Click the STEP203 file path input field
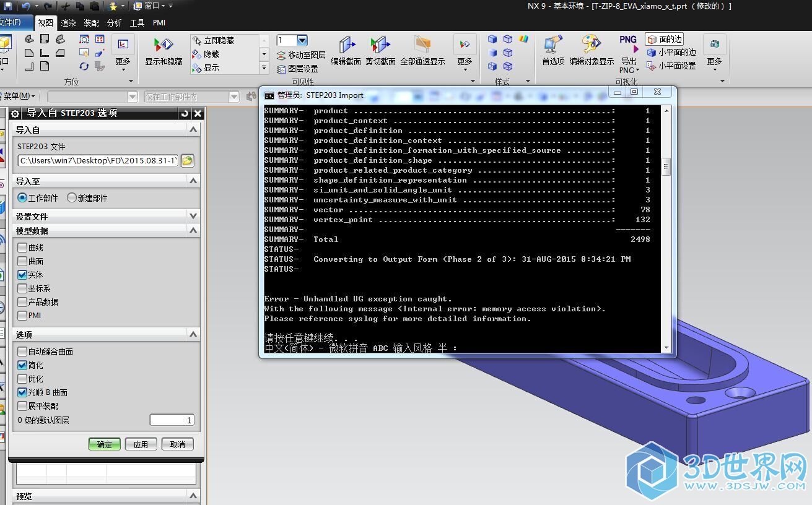 click(98, 161)
